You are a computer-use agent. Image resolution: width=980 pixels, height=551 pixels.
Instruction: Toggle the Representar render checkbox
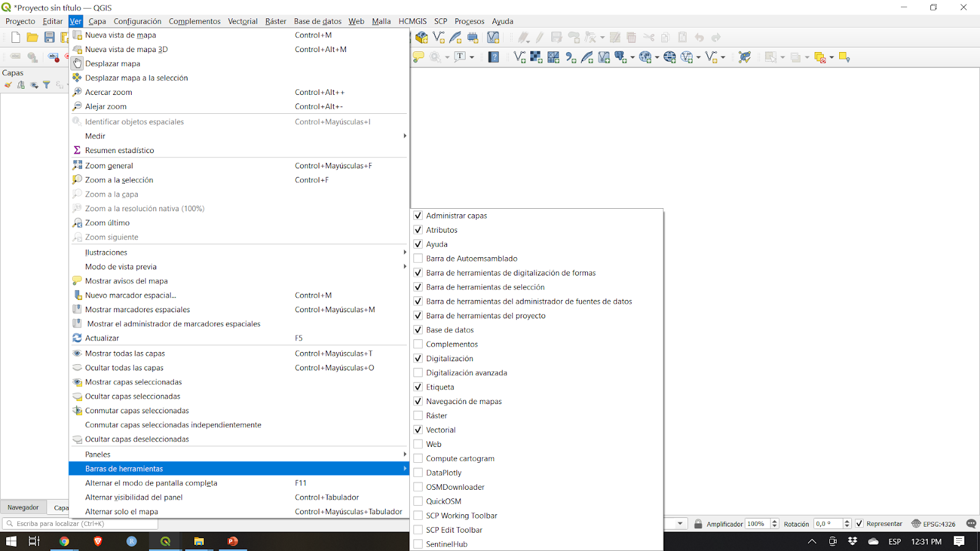click(x=859, y=523)
